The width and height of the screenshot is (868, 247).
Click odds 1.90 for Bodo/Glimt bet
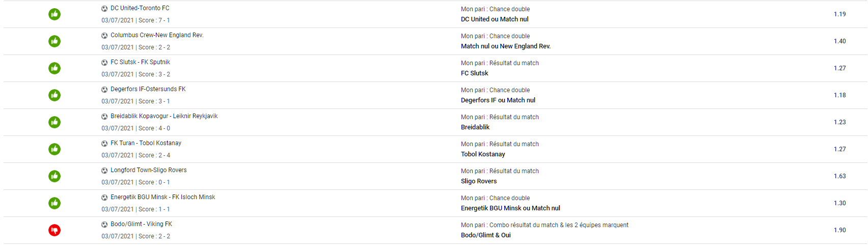pos(839,230)
